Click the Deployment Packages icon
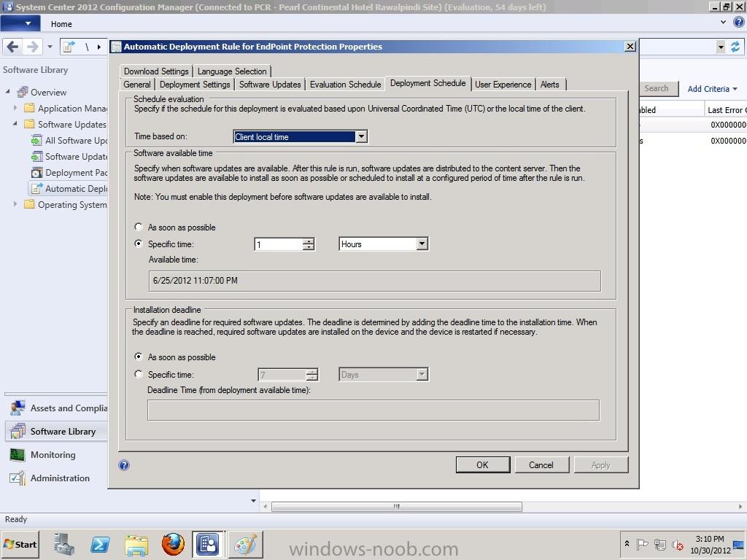The height and width of the screenshot is (560, 747). (36, 172)
